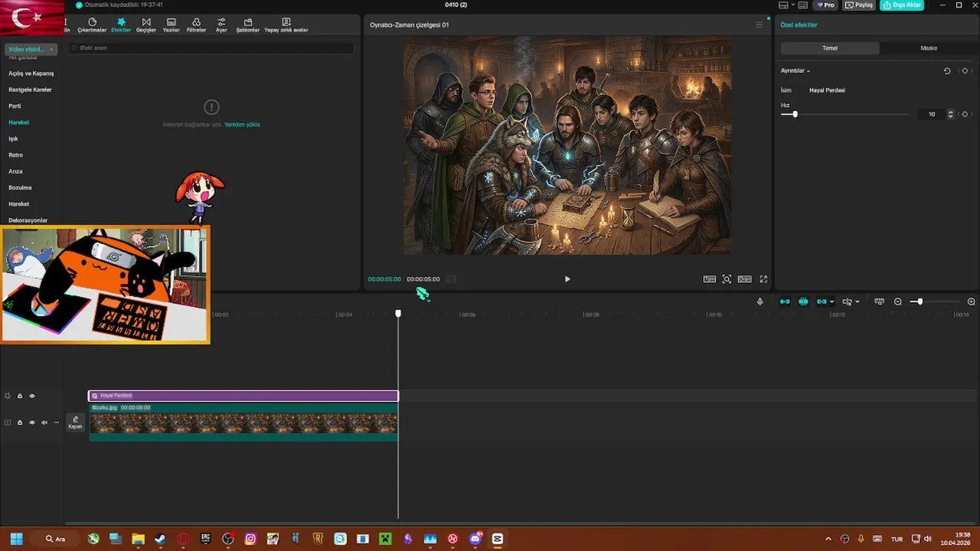The image size is (980, 551).
Task: Adjust the Hız speed slider
Action: tap(795, 114)
